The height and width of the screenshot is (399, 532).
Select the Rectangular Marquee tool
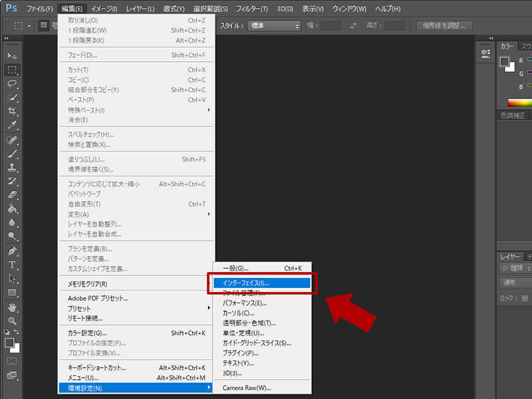(12, 70)
